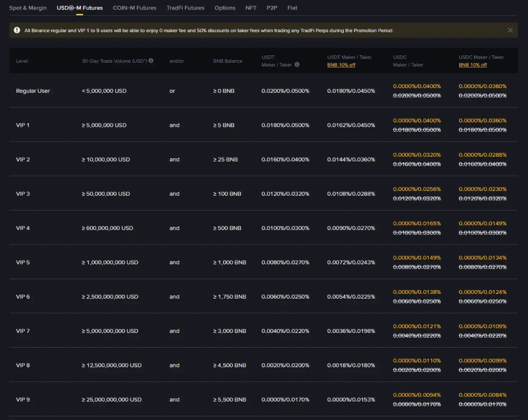The image size is (528, 420).
Task: Click '≥ 12,500,000,000 USD' volume cell
Action: coord(111,366)
